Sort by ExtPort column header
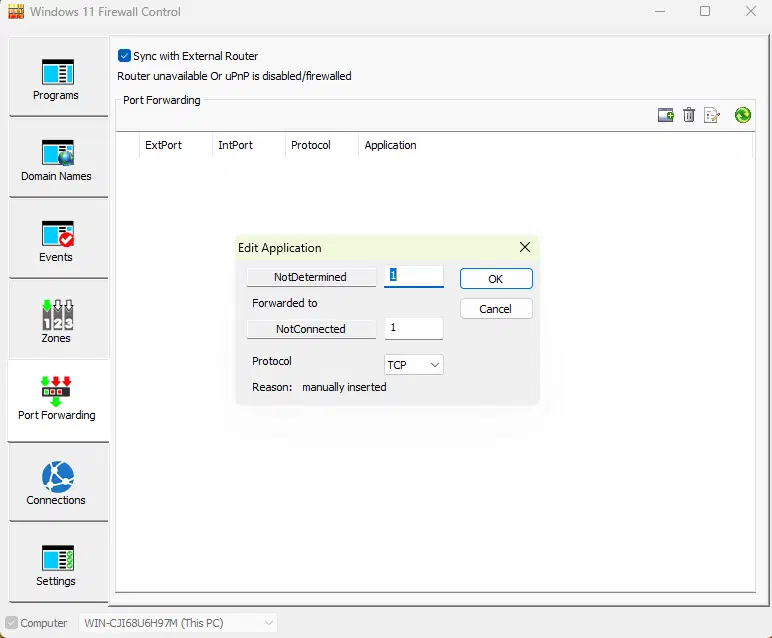 tap(176, 145)
